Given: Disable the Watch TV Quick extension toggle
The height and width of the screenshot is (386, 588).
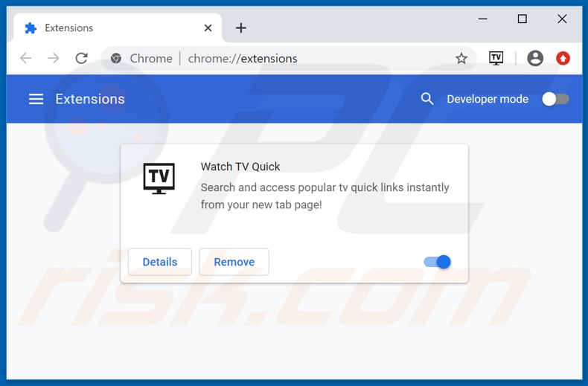Looking at the screenshot, I should [437, 262].
